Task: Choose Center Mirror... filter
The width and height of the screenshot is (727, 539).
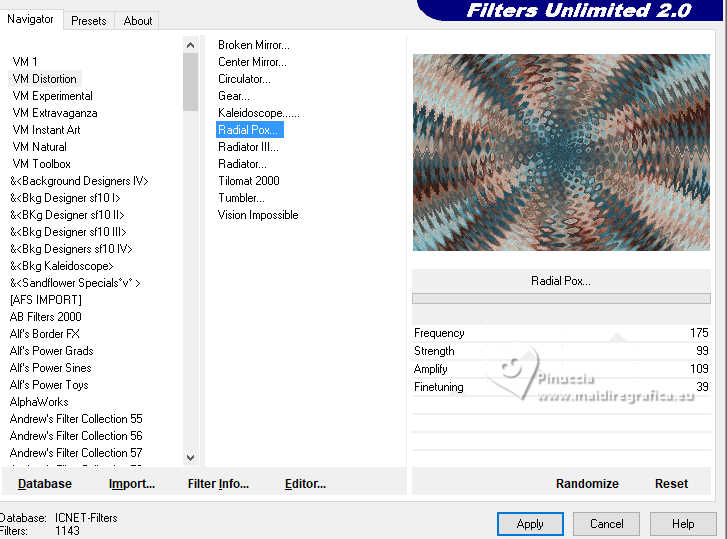Action: point(252,62)
